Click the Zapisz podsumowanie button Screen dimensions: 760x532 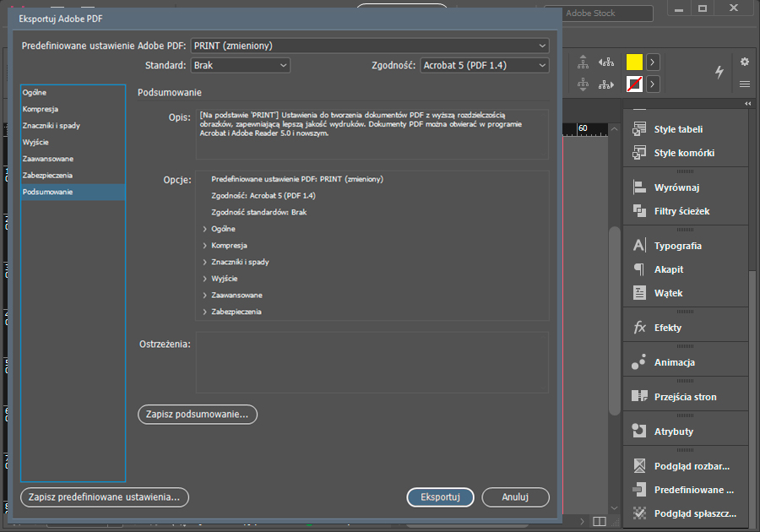[x=198, y=415]
